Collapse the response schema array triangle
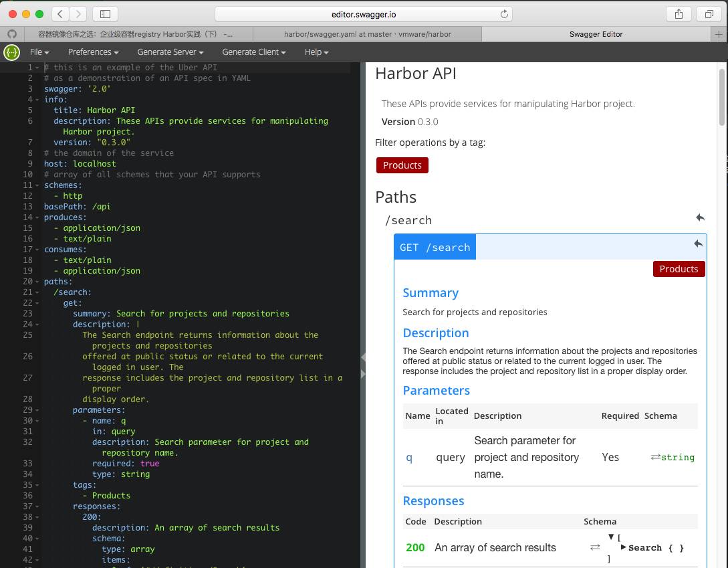 [611, 537]
